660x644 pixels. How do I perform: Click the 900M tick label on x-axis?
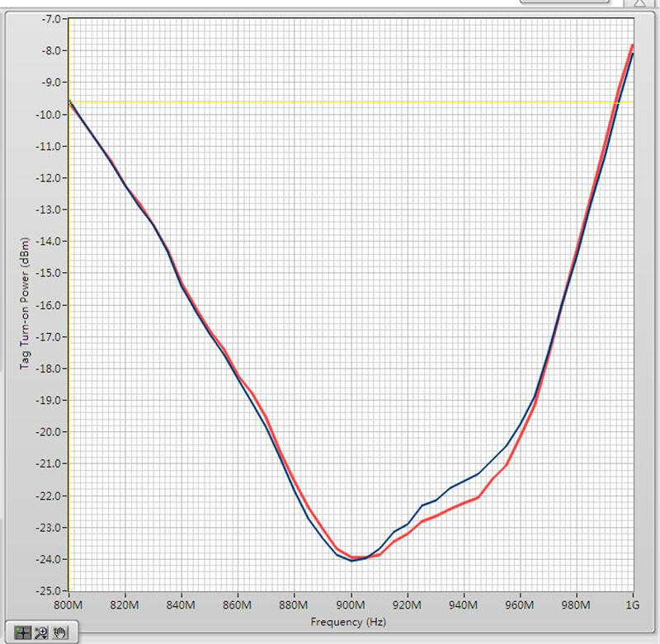point(351,605)
